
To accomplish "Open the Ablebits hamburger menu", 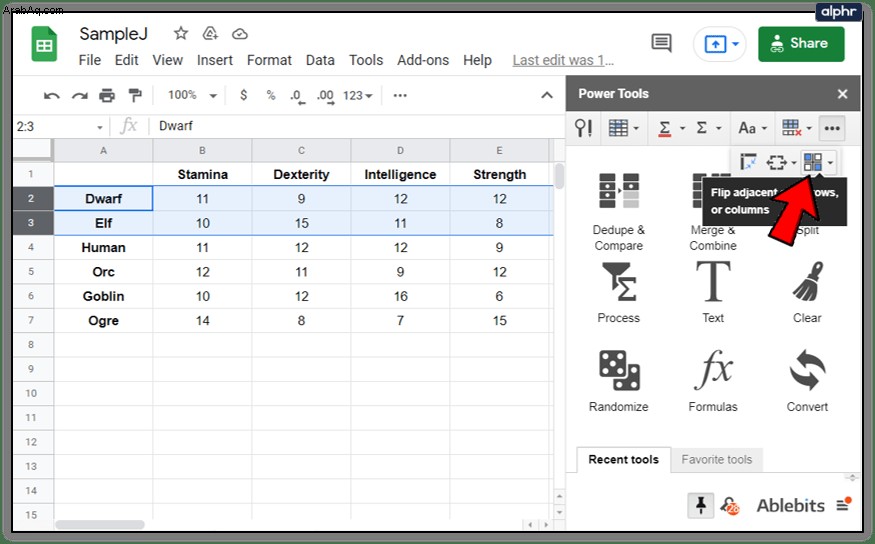I will [843, 504].
